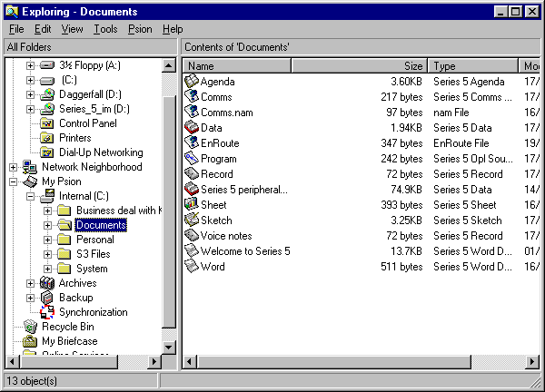Image resolution: width=545 pixels, height=392 pixels.
Task: Select the Backup icon in tree
Action: (x=47, y=298)
